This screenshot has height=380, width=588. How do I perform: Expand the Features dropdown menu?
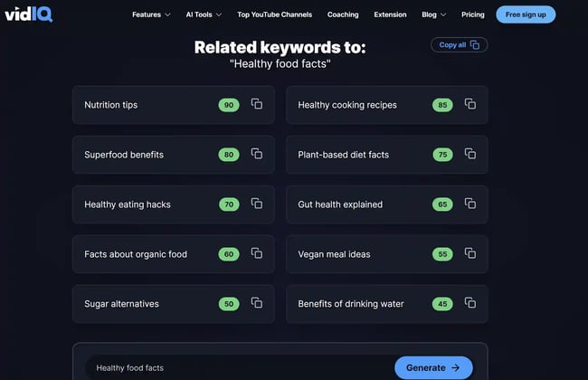coord(151,14)
